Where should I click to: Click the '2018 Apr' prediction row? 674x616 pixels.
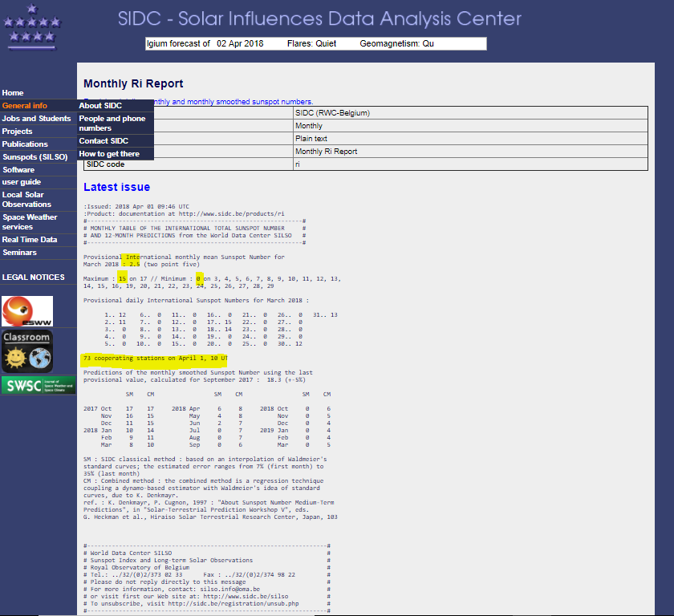click(207, 409)
